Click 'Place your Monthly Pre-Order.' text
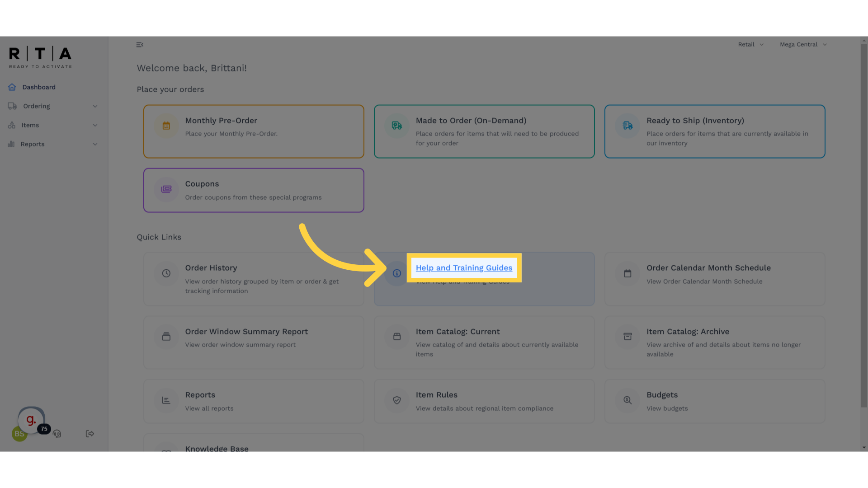The height and width of the screenshot is (488, 868). coord(231,134)
